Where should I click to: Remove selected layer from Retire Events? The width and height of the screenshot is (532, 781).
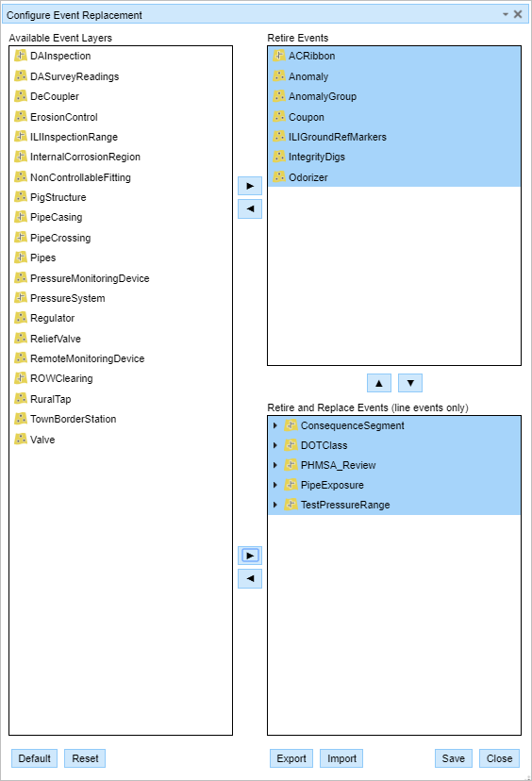tap(250, 208)
